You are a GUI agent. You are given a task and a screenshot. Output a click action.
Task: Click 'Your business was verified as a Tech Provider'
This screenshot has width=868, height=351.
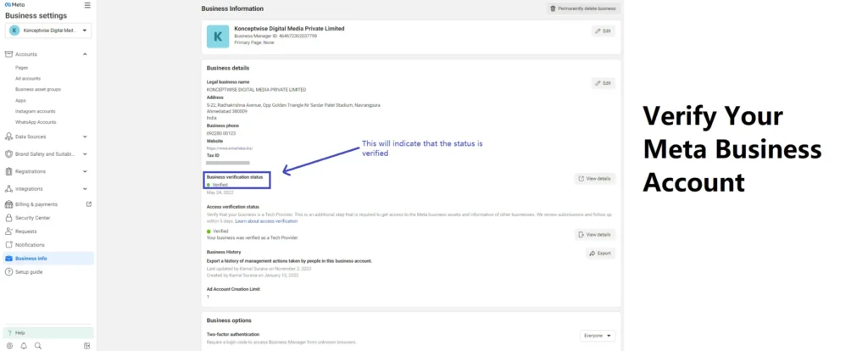point(253,237)
